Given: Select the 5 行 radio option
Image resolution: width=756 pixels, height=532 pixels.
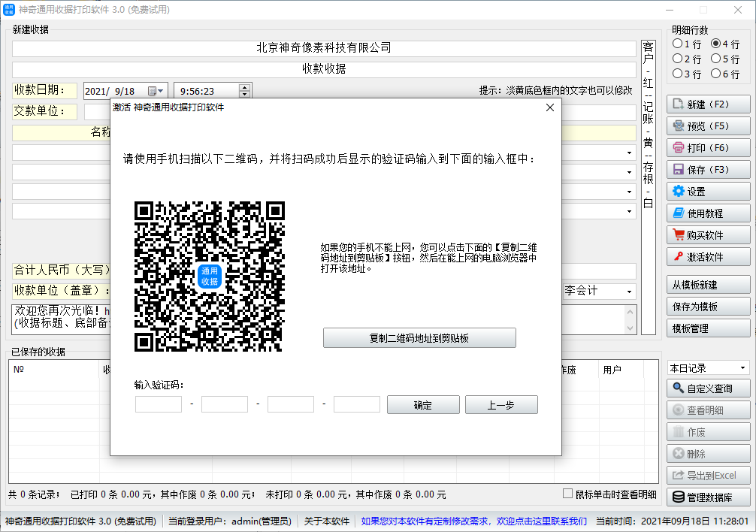Looking at the screenshot, I should pos(715,59).
